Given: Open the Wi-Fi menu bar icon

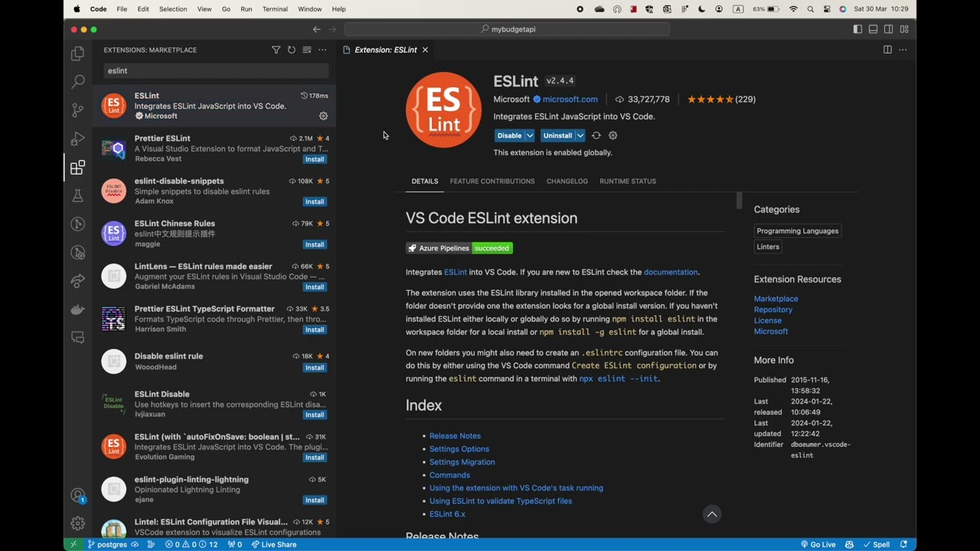Looking at the screenshot, I should coord(793,9).
